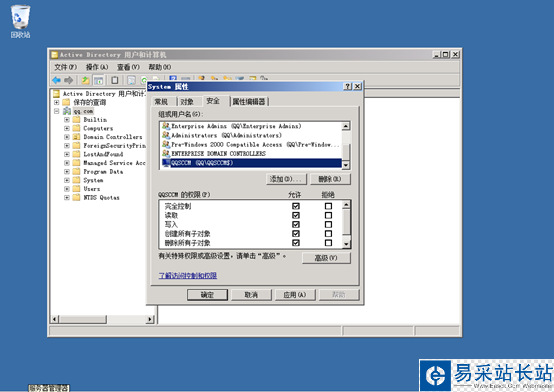Screen dimensions: 554x392
Task: Expand the Computers tree node
Action: pyautogui.click(x=67, y=128)
